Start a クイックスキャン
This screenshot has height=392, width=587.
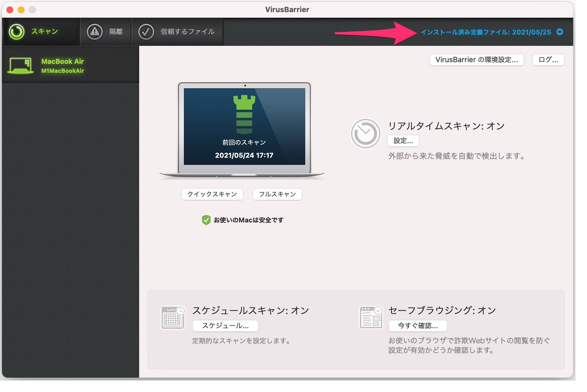(x=212, y=194)
